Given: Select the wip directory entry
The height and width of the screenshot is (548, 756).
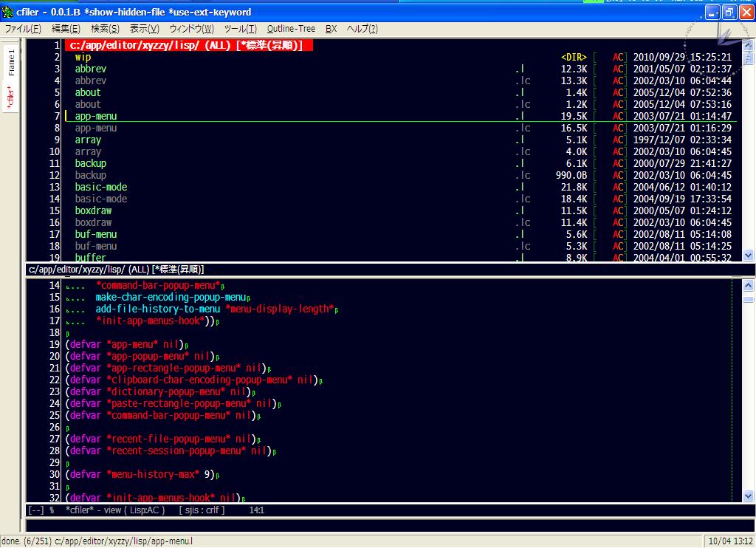Looking at the screenshot, I should tap(83, 57).
